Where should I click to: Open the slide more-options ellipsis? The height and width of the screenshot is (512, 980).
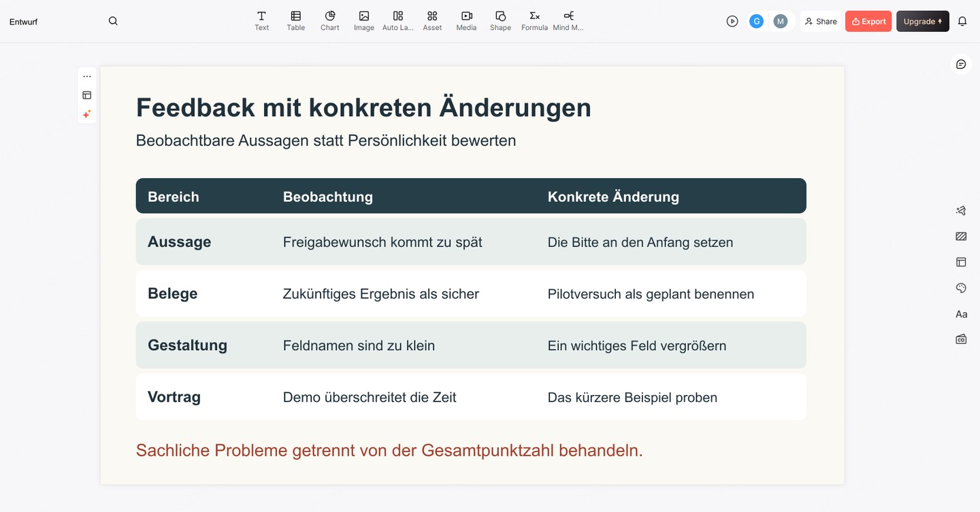click(x=87, y=76)
